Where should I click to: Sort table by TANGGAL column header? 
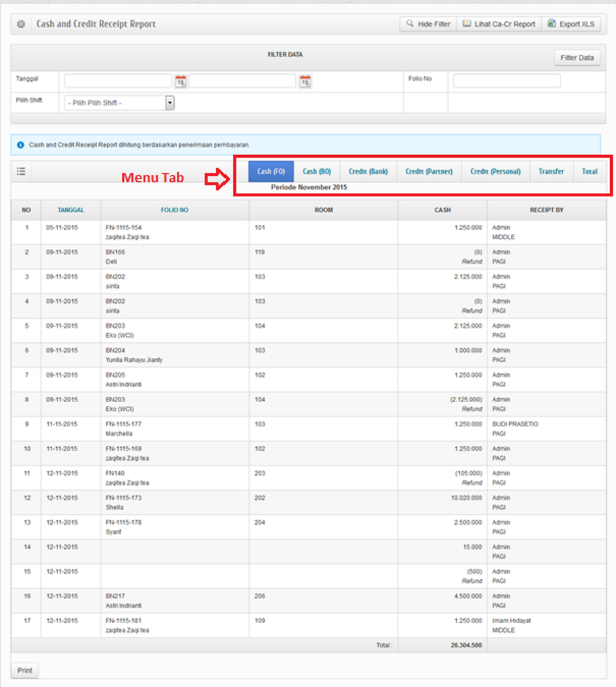(70, 210)
